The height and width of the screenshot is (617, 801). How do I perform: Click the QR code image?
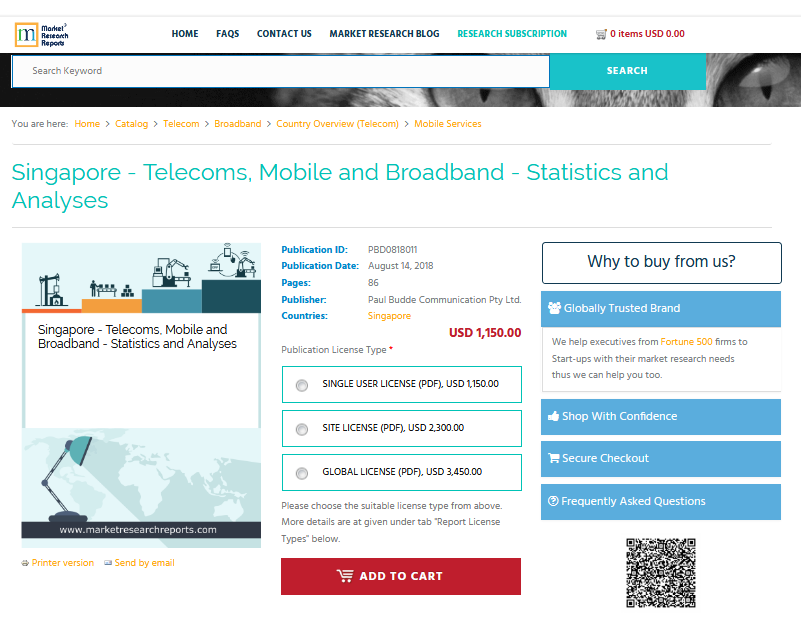coord(660,573)
